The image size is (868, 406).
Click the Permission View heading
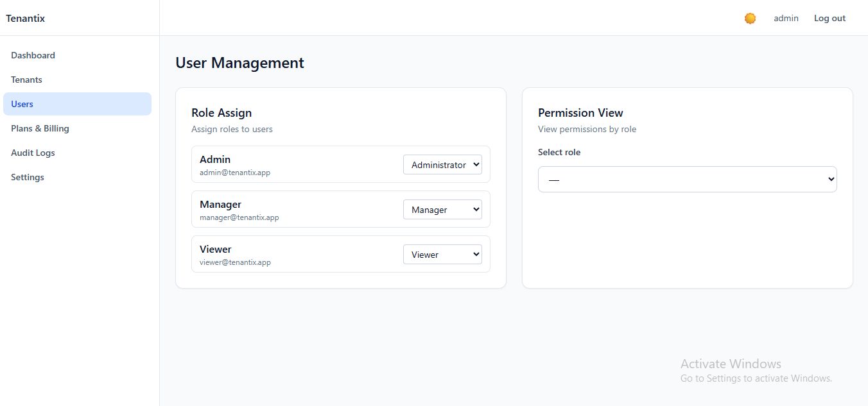point(580,113)
